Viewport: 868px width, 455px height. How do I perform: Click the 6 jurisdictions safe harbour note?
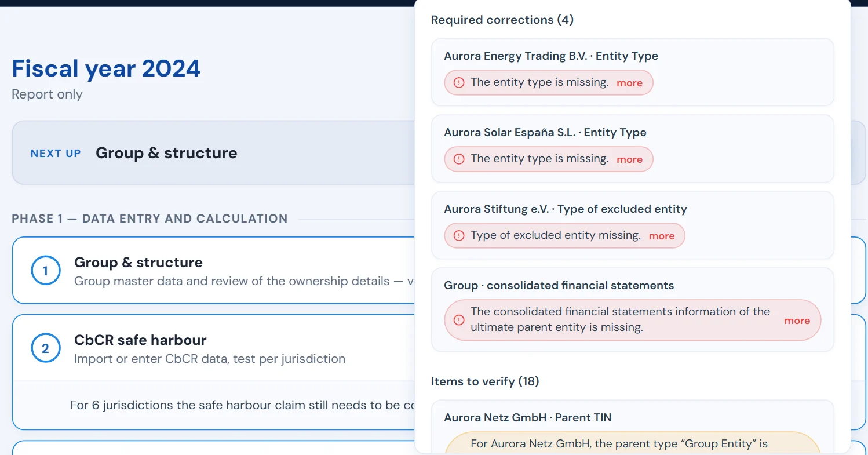point(243,405)
